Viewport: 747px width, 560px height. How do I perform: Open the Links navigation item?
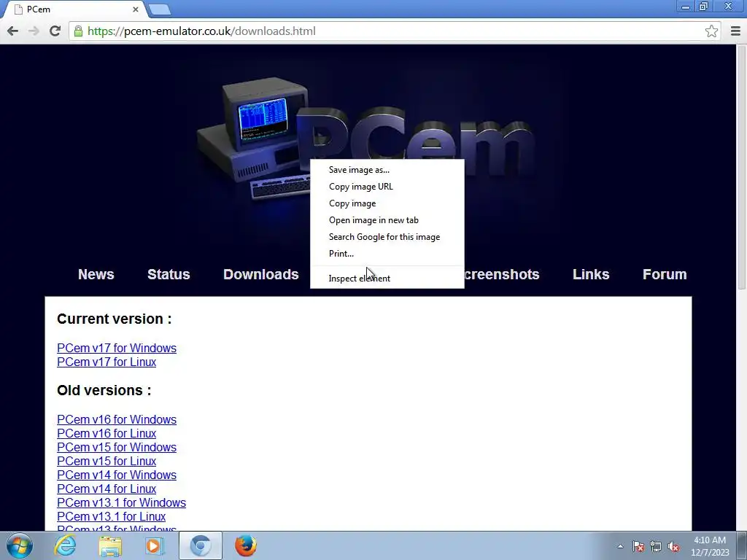tap(591, 274)
